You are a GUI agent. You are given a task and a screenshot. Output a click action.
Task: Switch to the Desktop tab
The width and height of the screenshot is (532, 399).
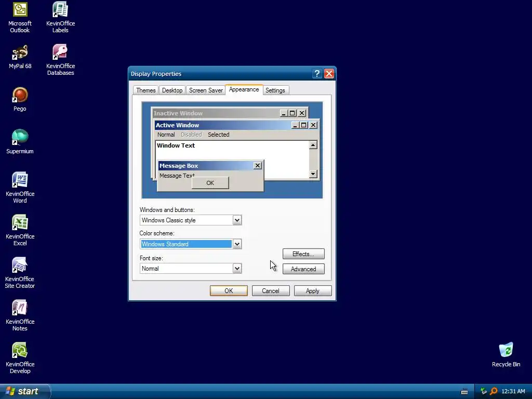(x=172, y=90)
